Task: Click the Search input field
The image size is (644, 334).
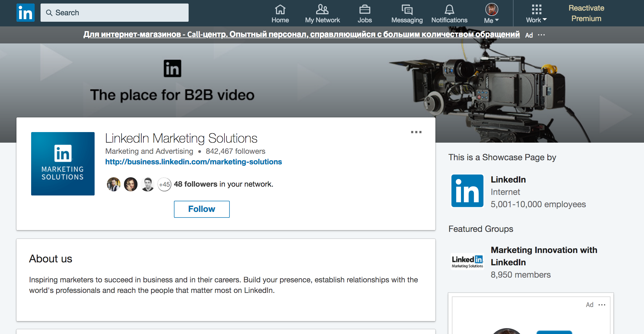Action: (x=115, y=13)
